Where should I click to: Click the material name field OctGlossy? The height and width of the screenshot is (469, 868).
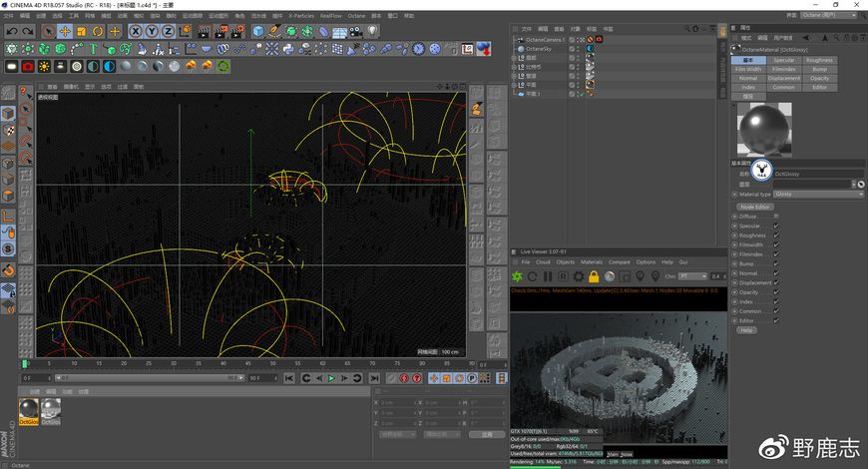(x=818, y=174)
